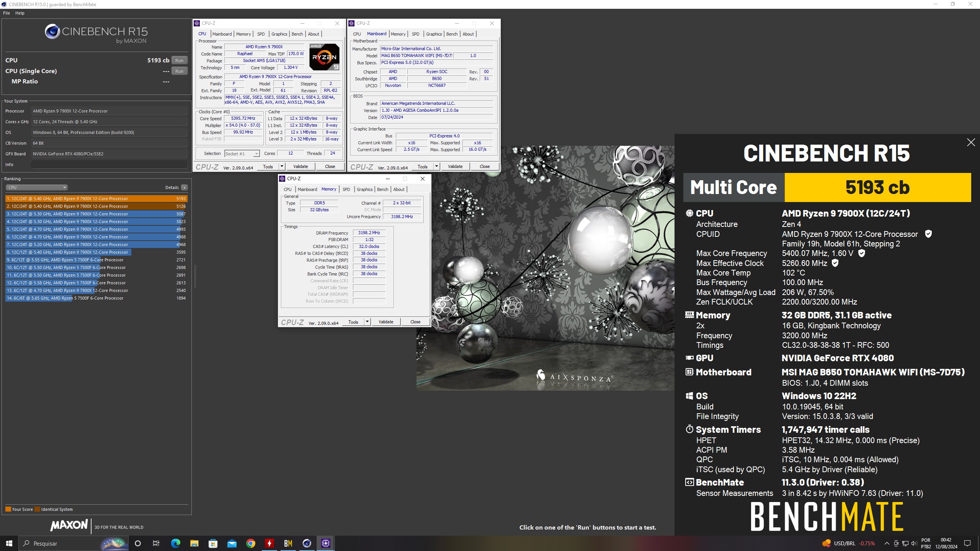Screen dimensions: 980x551
Task: Select top ranking entry scoring 5193
Action: coord(96,199)
